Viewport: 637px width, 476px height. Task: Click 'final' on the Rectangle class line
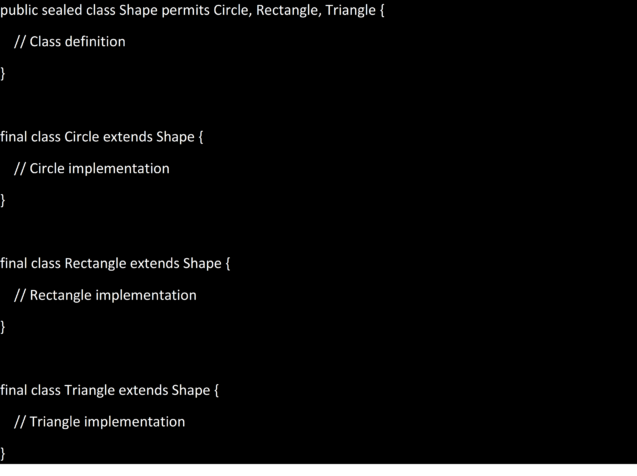(x=14, y=264)
